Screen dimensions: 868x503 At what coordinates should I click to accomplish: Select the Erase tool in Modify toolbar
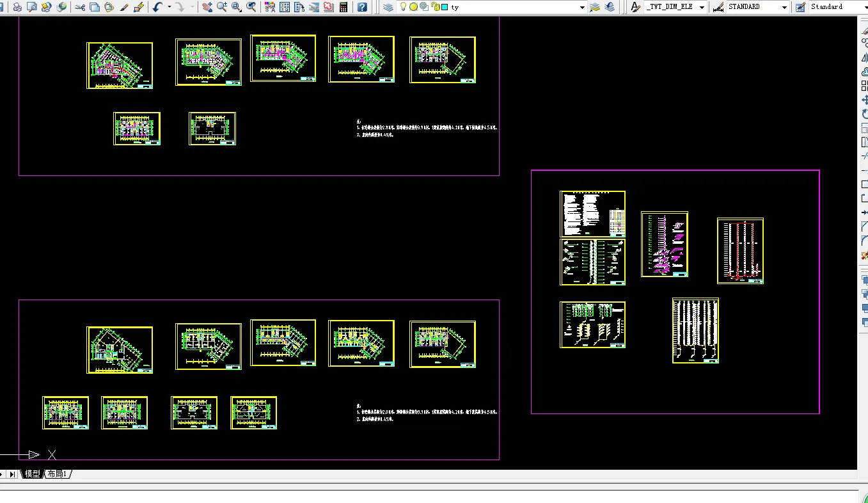coord(864,29)
